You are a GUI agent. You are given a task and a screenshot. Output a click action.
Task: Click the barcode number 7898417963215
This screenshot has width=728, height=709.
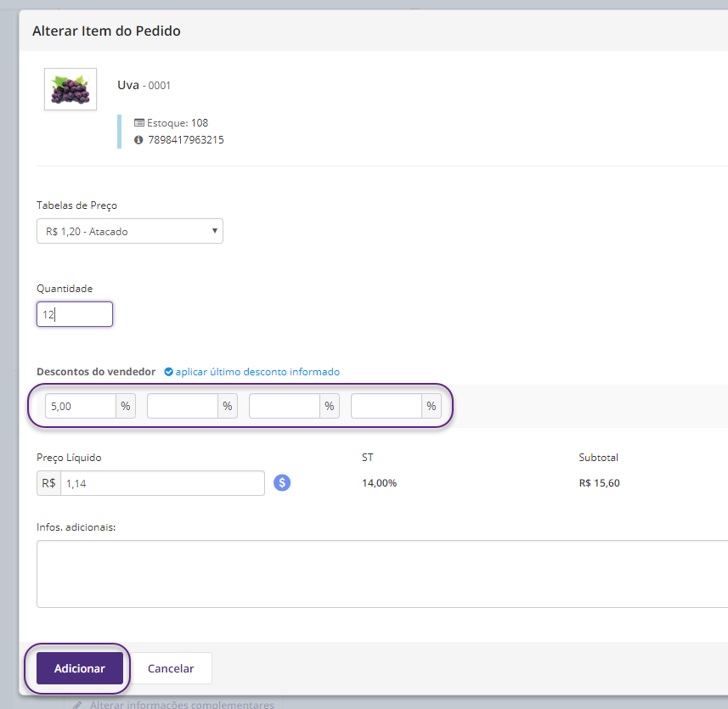point(186,139)
